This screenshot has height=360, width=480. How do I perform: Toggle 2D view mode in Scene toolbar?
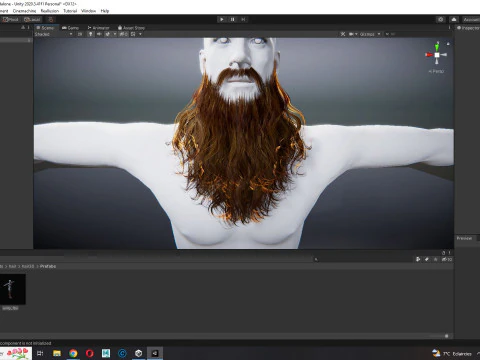coord(80,34)
